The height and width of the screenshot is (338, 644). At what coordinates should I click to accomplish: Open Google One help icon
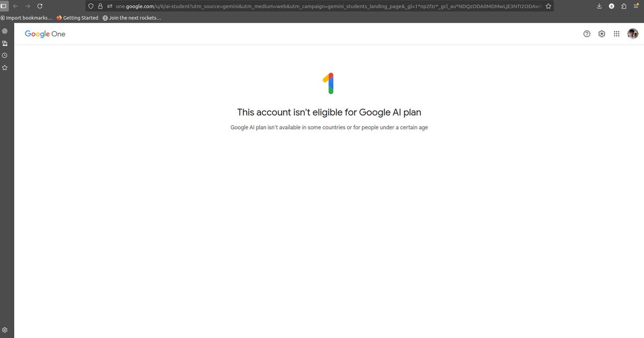(587, 34)
